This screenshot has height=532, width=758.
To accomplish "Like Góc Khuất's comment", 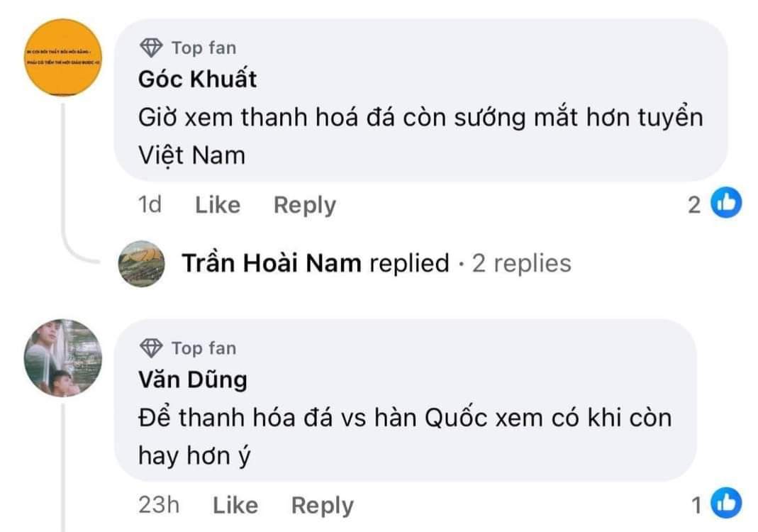I will click(x=218, y=205).
